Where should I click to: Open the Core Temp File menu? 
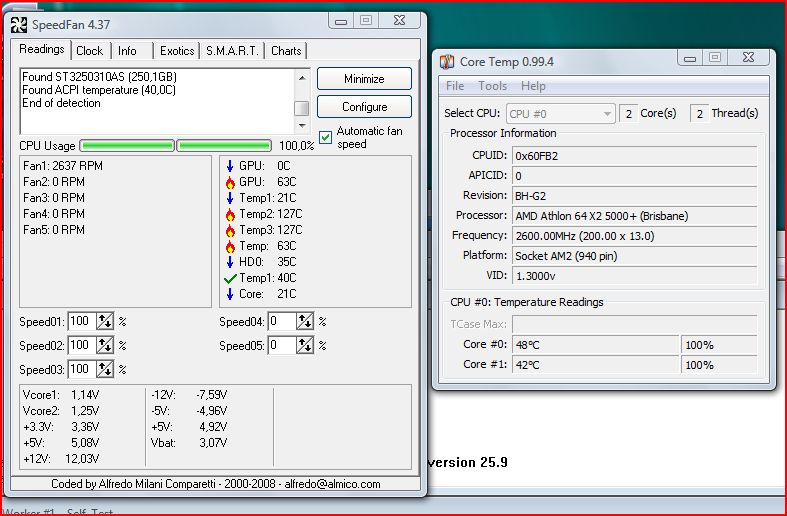pos(455,86)
